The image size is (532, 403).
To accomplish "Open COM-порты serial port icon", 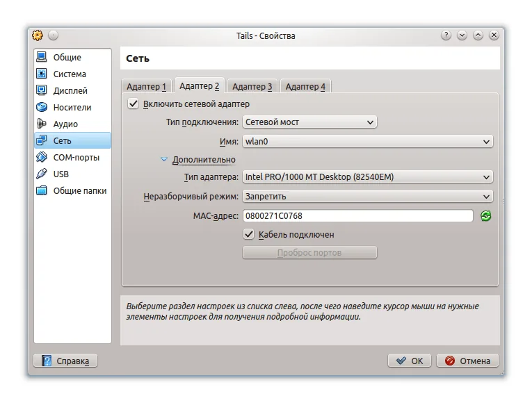I will [x=42, y=157].
